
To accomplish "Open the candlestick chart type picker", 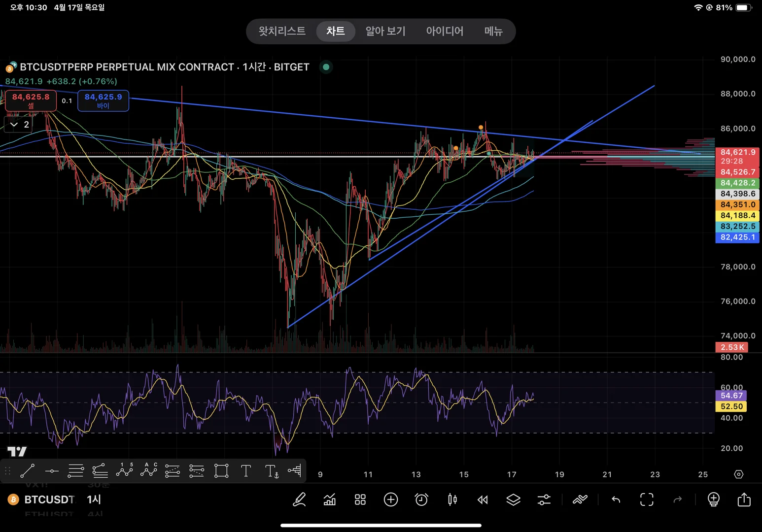I will point(452,499).
